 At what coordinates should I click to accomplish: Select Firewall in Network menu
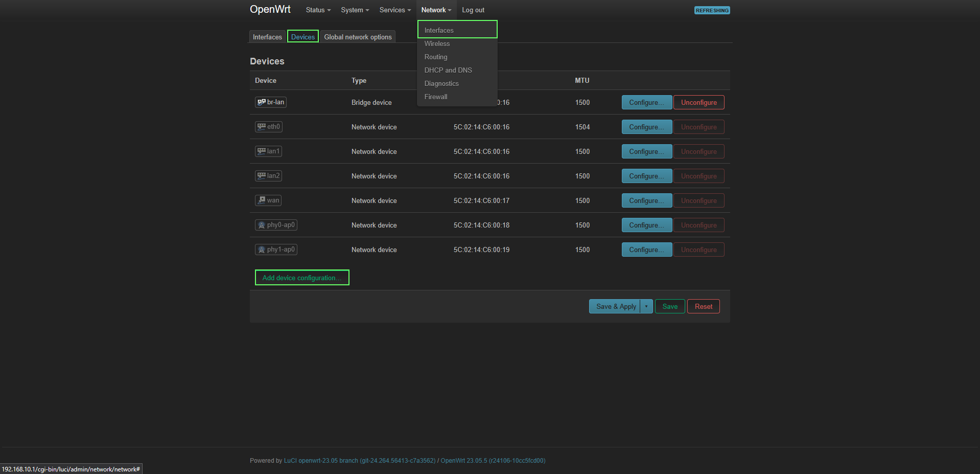[457, 97]
